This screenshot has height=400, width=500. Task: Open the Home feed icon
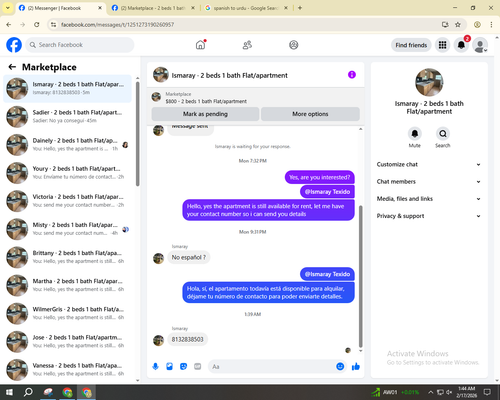[201, 45]
